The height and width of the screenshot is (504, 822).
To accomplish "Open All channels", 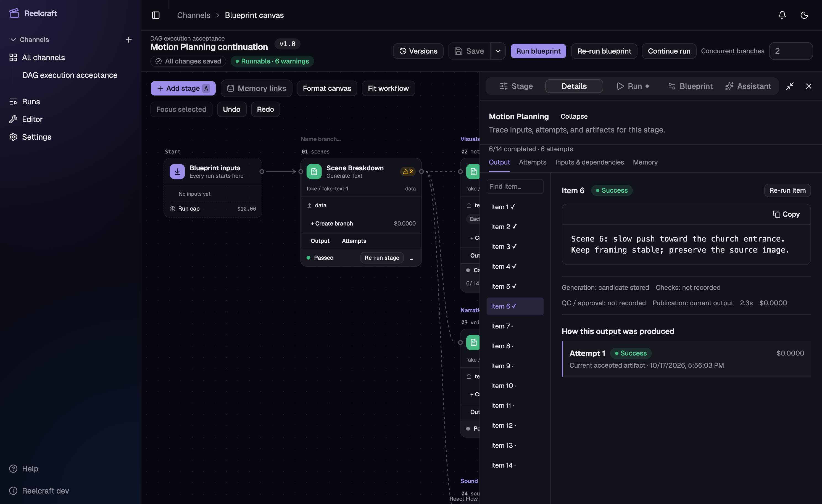I will pos(43,57).
